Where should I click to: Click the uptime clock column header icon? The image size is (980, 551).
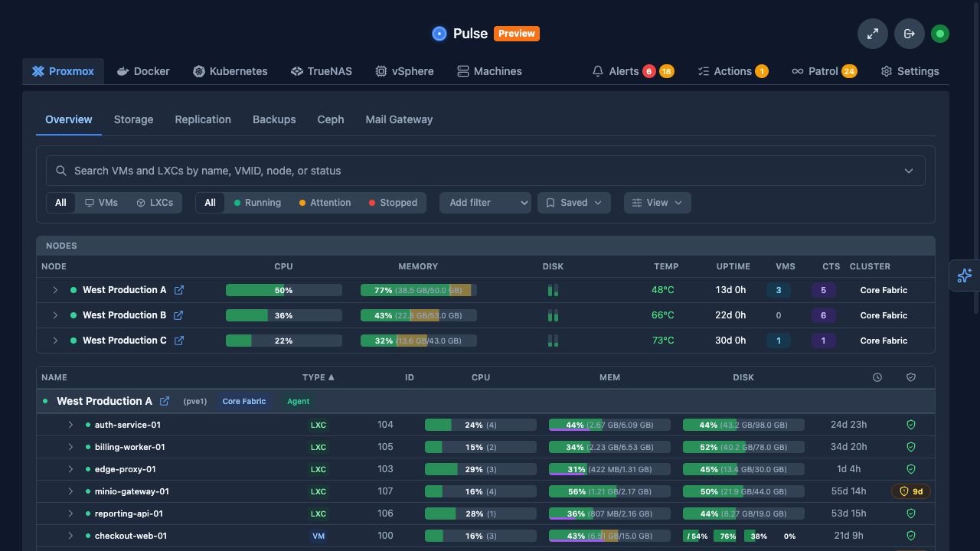click(877, 377)
